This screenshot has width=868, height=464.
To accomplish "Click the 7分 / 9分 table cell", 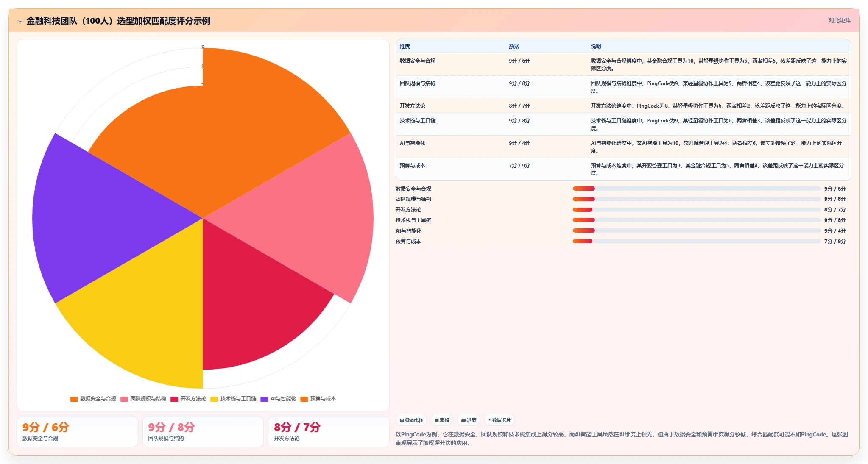I will (519, 166).
